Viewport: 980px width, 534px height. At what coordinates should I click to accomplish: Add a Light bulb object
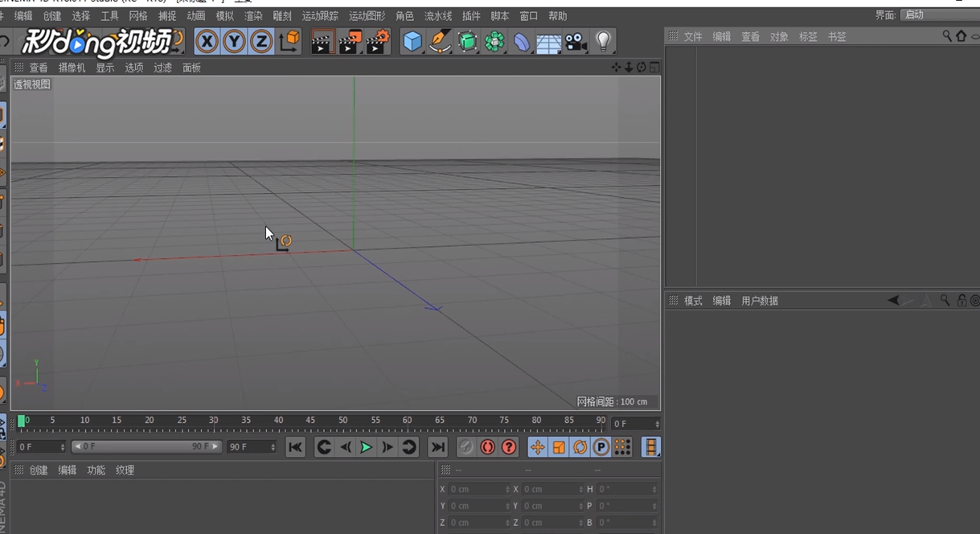click(x=603, y=42)
